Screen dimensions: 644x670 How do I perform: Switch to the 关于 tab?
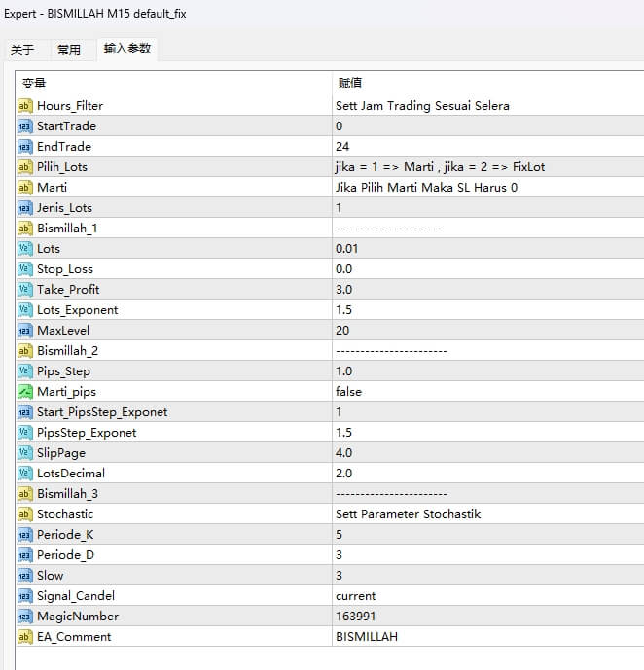tap(22, 50)
